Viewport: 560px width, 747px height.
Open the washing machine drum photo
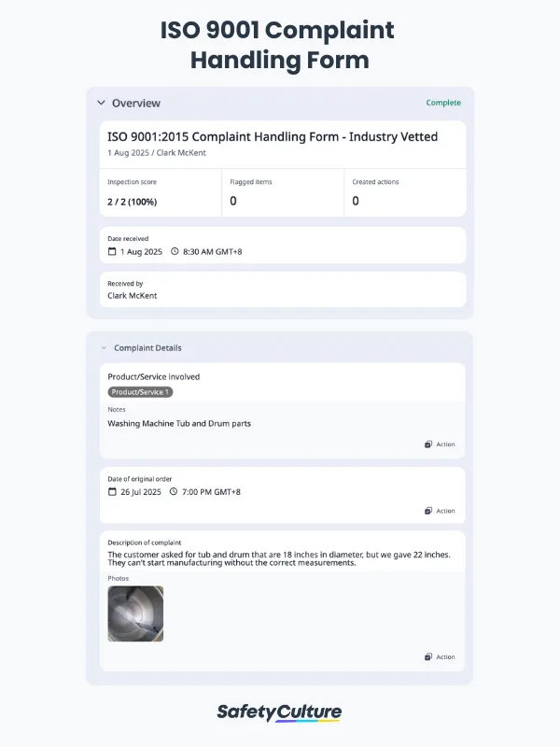coord(137,613)
